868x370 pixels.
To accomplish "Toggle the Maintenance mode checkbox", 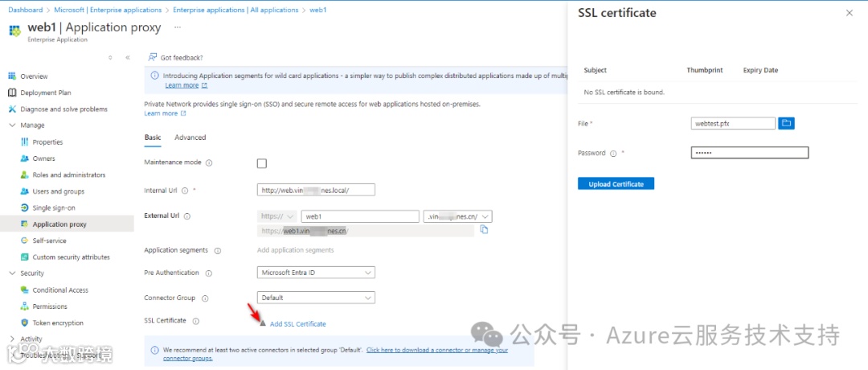I will 262,163.
